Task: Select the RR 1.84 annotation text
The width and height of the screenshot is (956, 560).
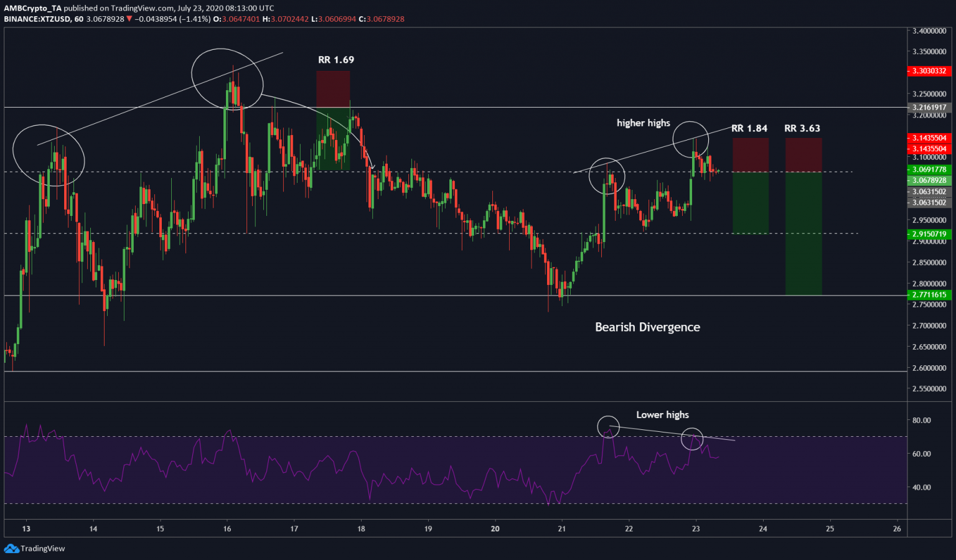Action: [749, 128]
